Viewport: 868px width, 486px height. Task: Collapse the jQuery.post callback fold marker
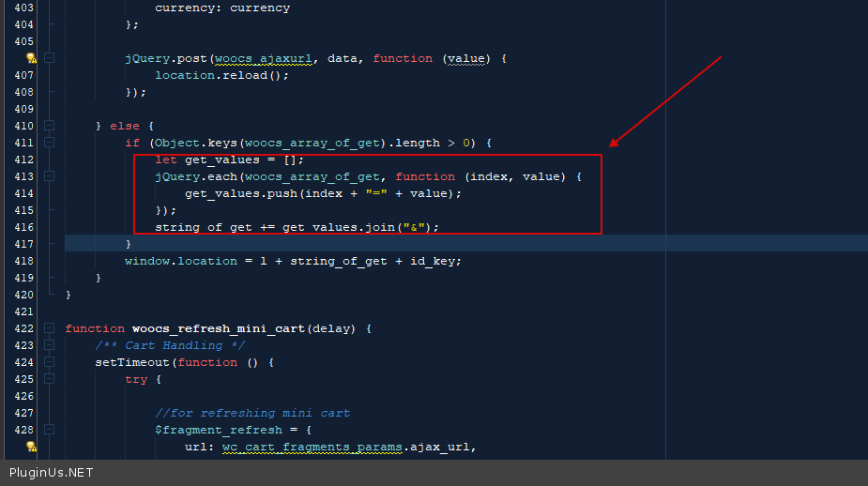coord(50,58)
